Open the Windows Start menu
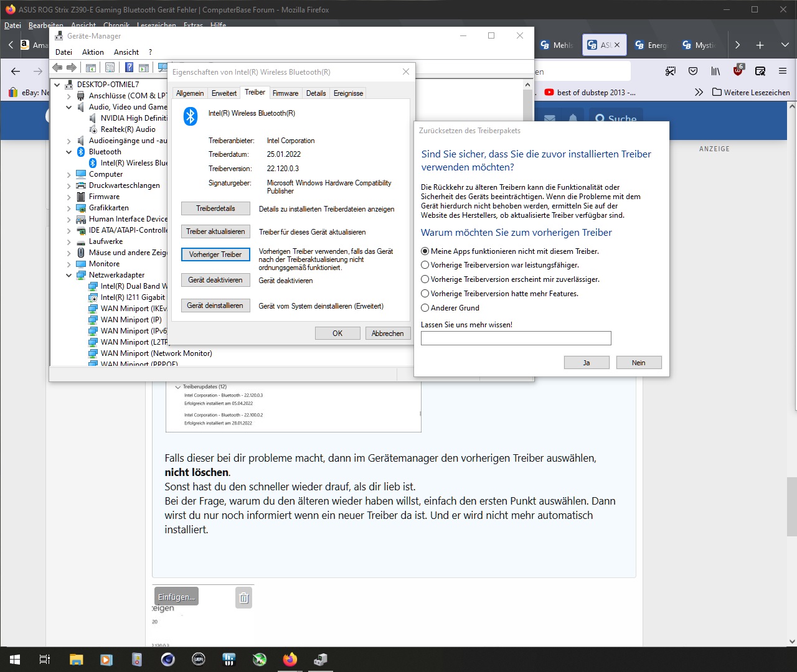The width and height of the screenshot is (797, 672). (x=15, y=660)
